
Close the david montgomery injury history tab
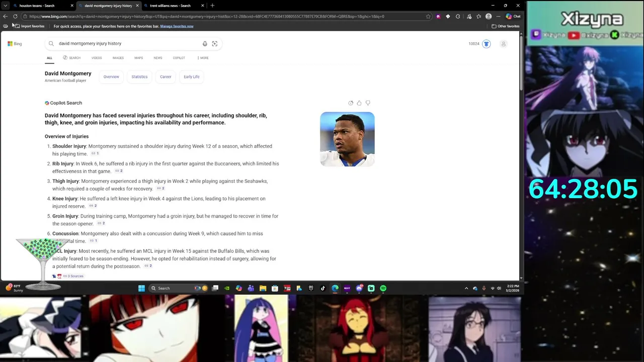(137, 6)
